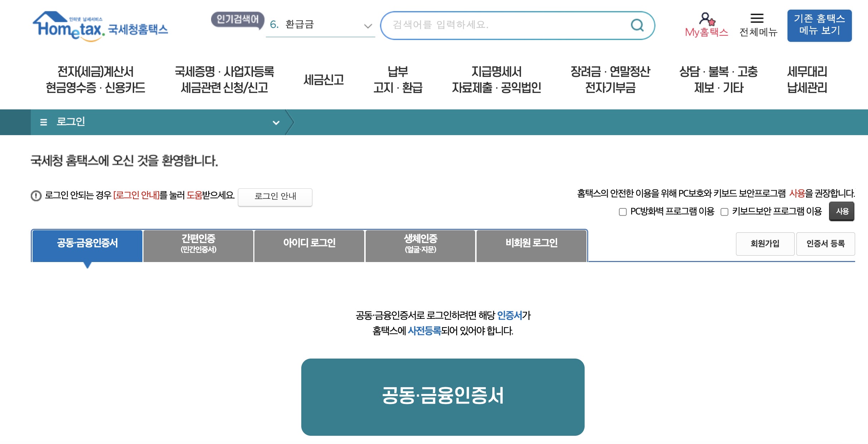Click 기존 홈택스 메뉴 보기 button
The image size is (868, 444).
[x=819, y=25]
